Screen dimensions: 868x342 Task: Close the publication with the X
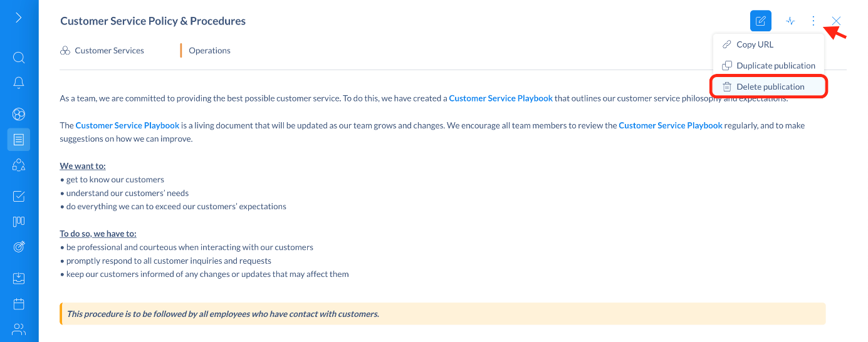click(836, 21)
